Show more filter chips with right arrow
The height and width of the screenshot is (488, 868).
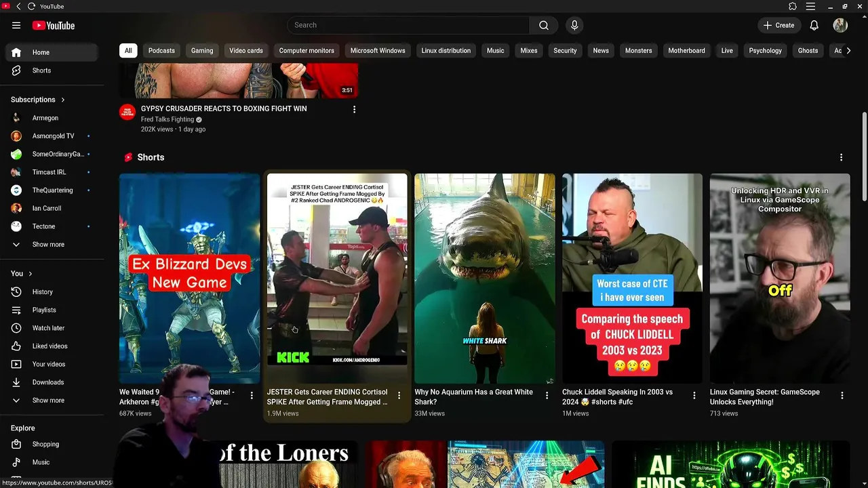(x=848, y=50)
